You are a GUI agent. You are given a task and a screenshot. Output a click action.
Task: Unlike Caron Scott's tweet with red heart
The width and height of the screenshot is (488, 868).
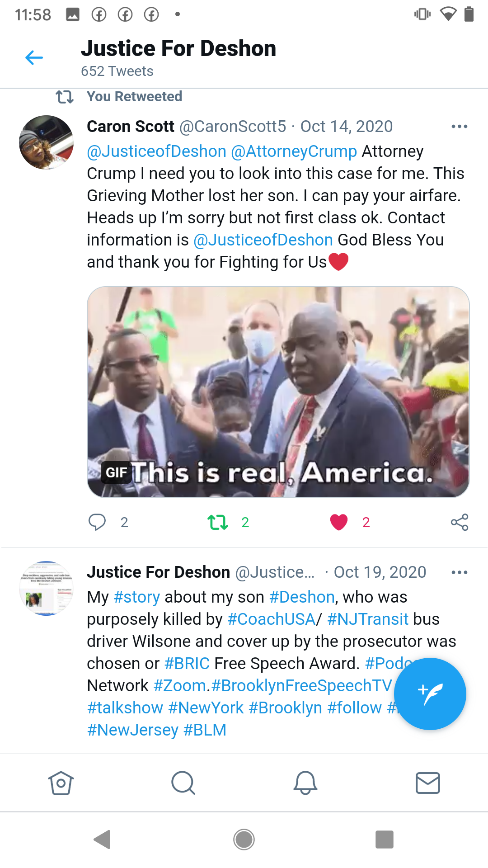pos(339,522)
